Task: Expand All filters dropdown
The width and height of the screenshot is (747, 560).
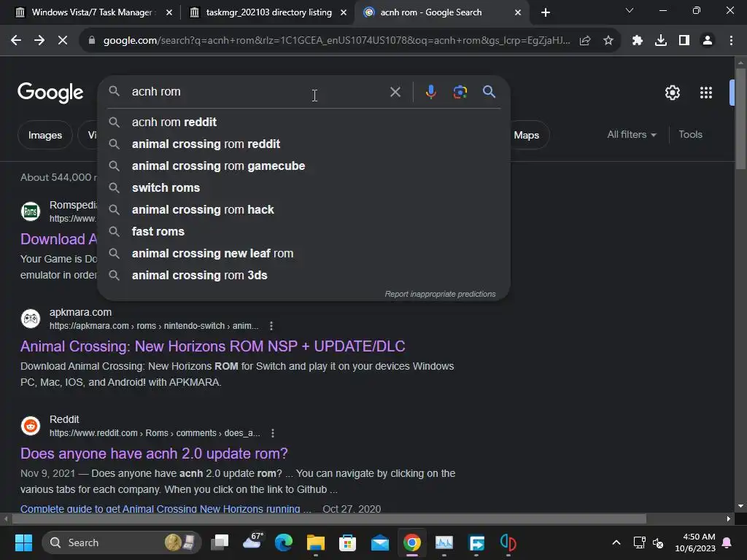Action: point(631,135)
